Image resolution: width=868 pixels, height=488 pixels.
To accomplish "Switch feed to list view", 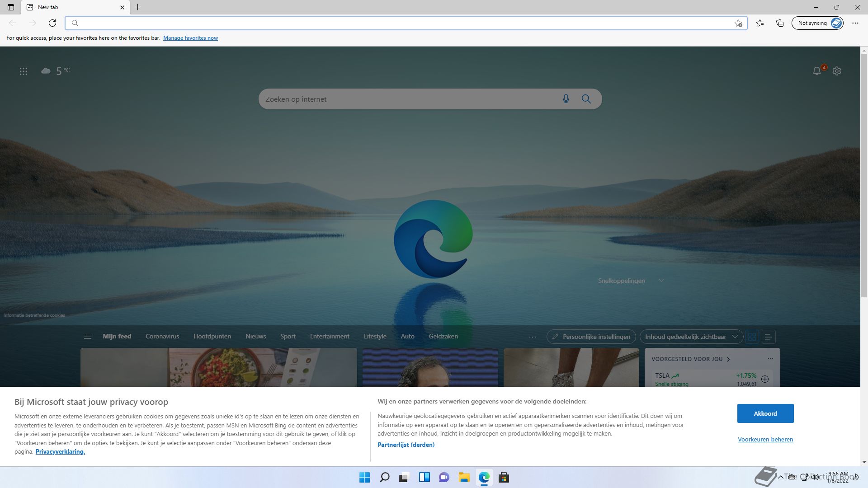I will [768, 337].
